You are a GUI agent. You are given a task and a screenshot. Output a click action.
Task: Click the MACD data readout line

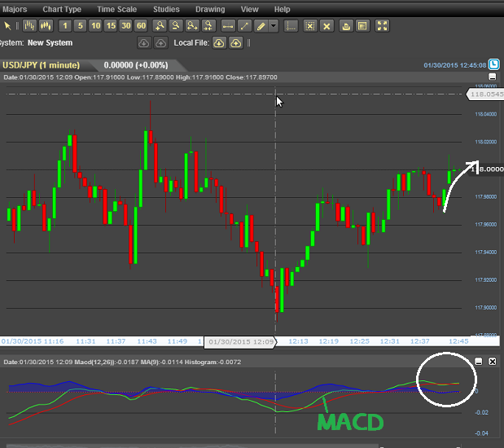(122, 362)
